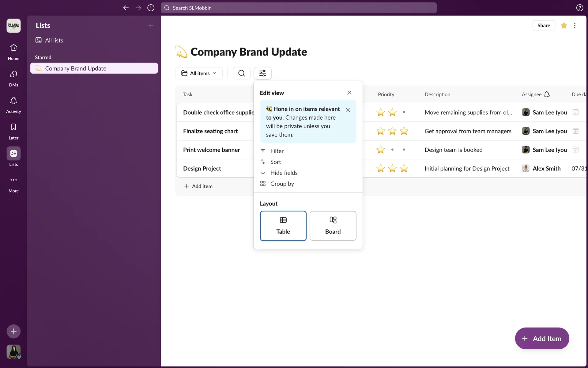Screen dimensions: 588x368
Task: Set third priority star for Print welcome banner
Action: point(404,150)
